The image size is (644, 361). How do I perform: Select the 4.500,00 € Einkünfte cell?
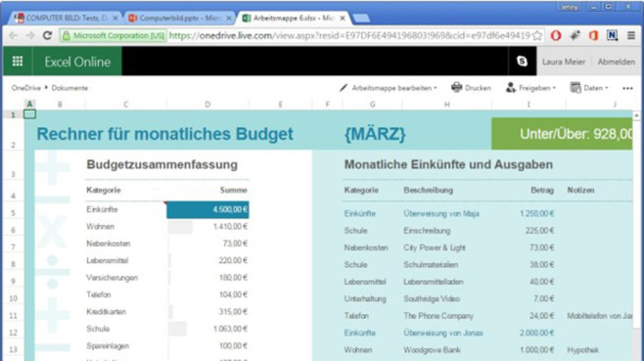tap(207, 209)
